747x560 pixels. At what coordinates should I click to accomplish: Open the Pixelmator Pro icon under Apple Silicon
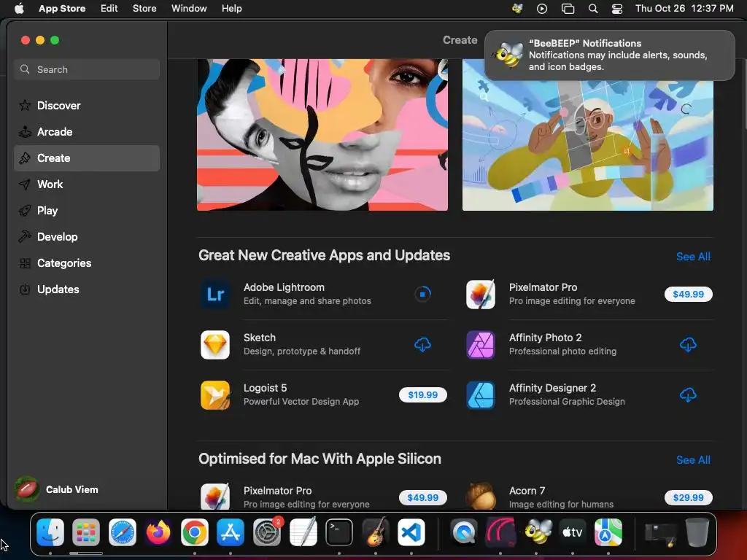(215, 497)
